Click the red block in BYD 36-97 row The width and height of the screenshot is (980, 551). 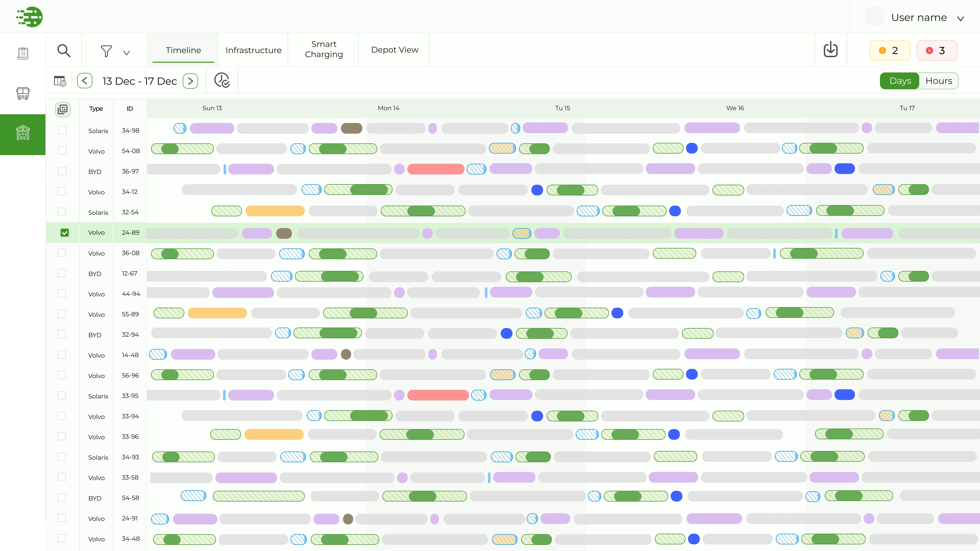point(436,169)
